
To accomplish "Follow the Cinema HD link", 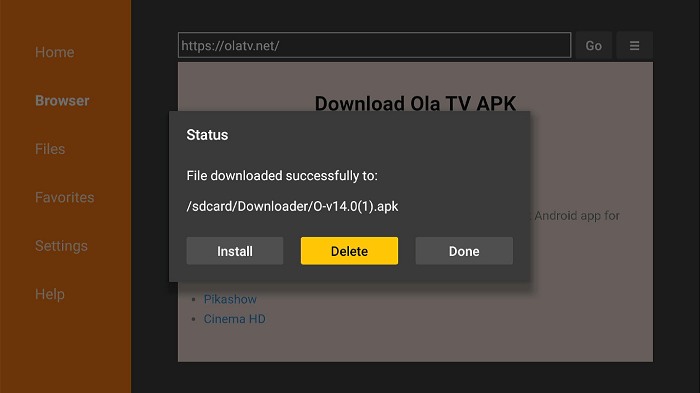I will [234, 319].
